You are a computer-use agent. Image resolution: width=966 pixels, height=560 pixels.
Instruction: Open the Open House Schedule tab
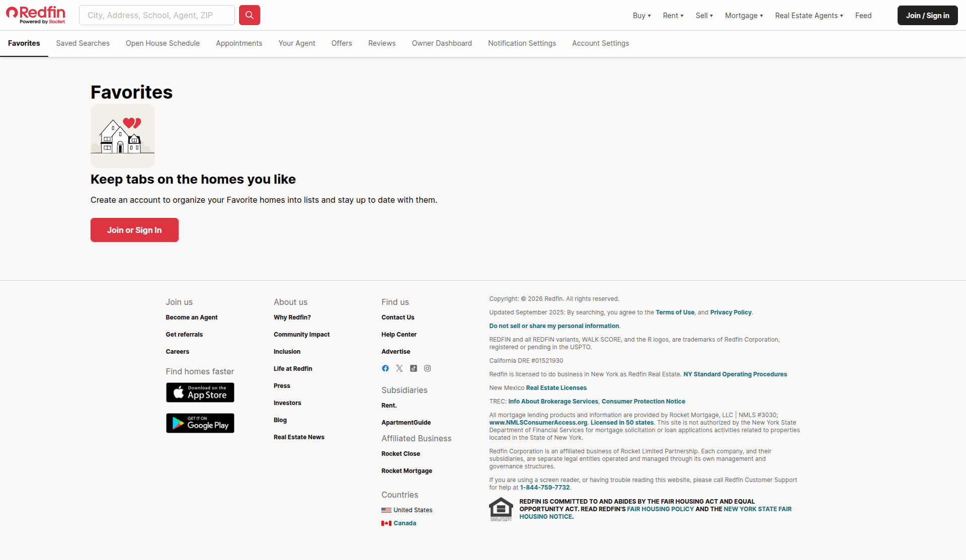coord(163,43)
